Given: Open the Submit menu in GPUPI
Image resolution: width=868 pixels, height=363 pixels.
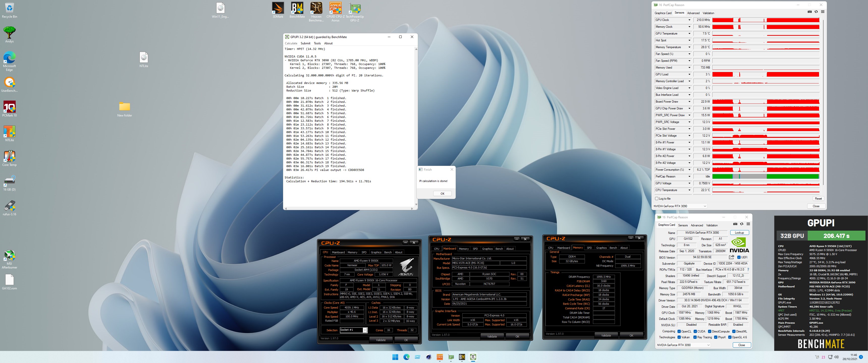Looking at the screenshot, I should (x=305, y=43).
